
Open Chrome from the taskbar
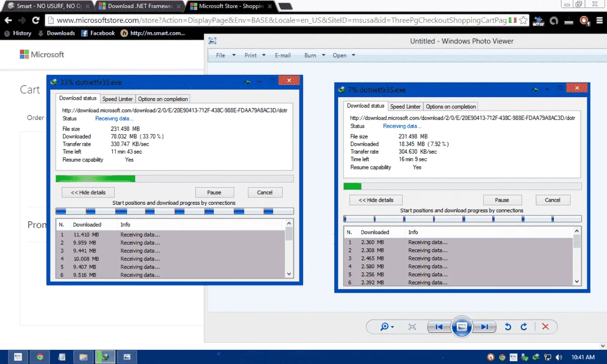coord(39,357)
